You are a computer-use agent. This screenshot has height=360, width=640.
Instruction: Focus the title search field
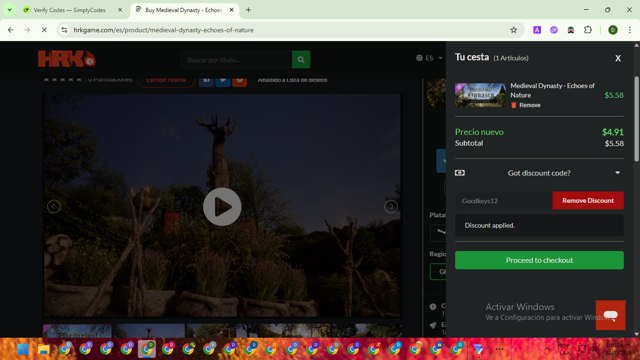pos(236,60)
